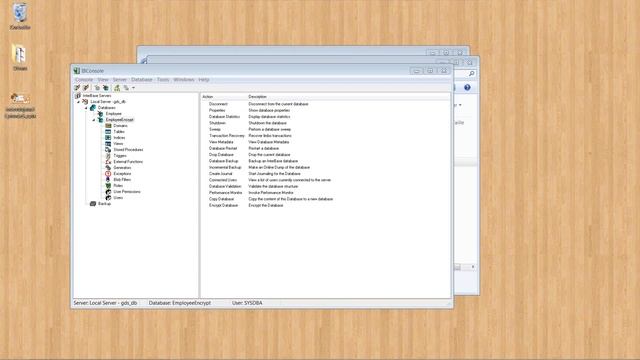The image size is (640, 360).
Task: Select the Transaction Recovery action row
Action: click(x=326, y=136)
